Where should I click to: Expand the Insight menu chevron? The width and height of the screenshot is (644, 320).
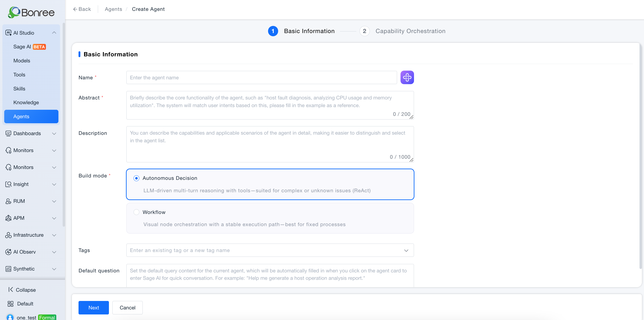click(x=54, y=184)
